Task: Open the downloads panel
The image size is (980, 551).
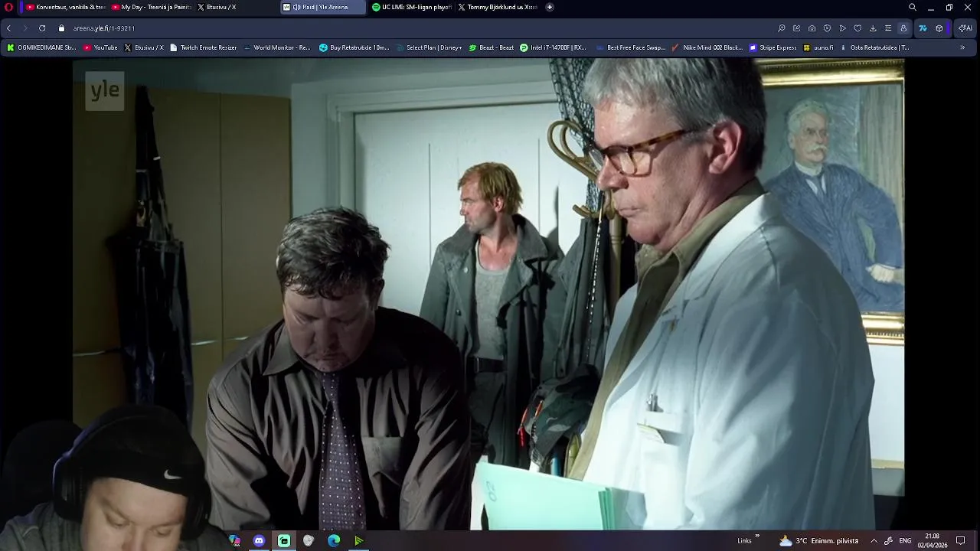Action: 873,28
